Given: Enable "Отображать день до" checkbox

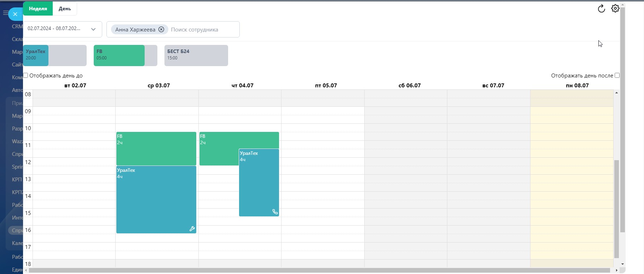Looking at the screenshot, I should pos(25,75).
